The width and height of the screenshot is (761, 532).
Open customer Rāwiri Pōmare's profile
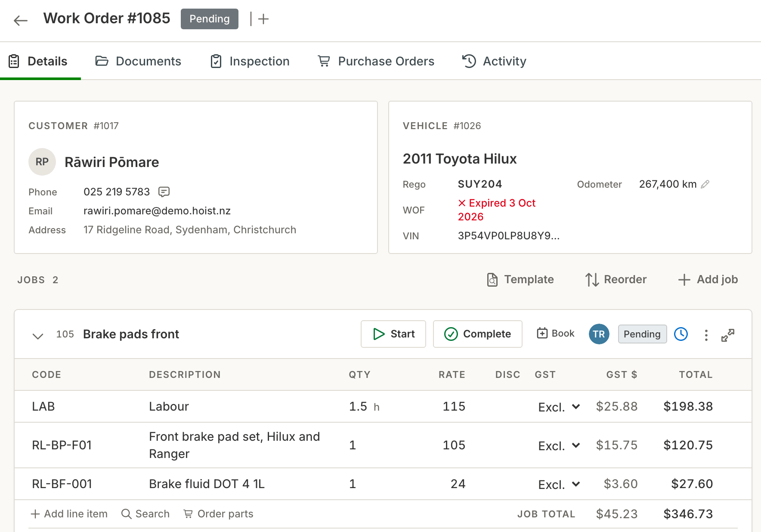pyautogui.click(x=112, y=162)
